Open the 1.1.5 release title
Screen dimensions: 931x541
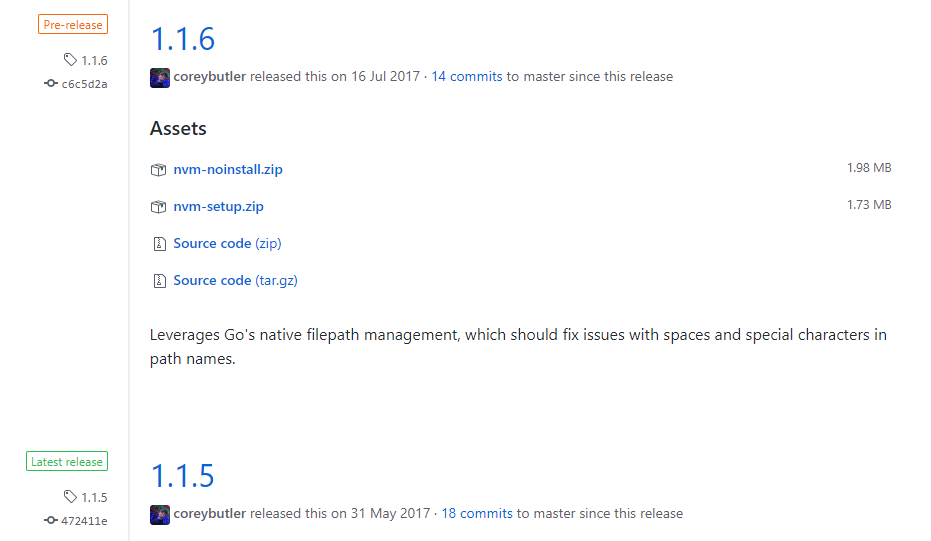tap(183, 476)
